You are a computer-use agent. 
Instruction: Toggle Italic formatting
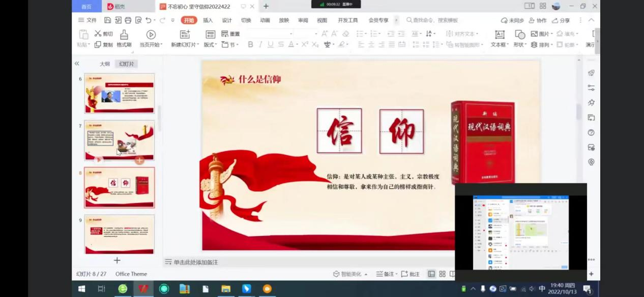pyautogui.click(x=260, y=45)
